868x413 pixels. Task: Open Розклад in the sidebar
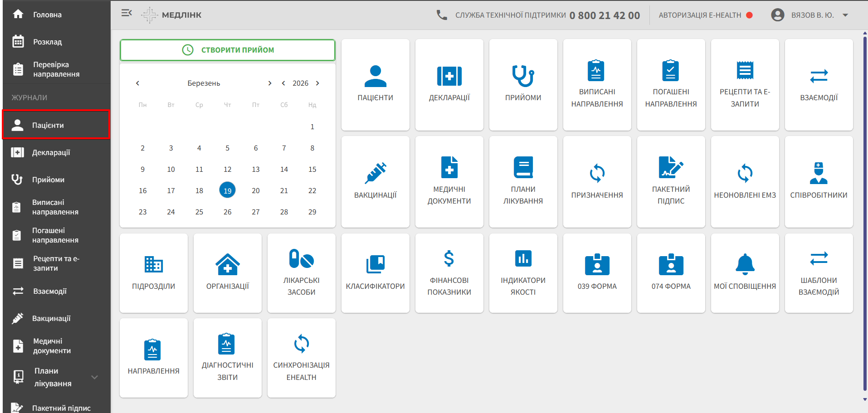(47, 42)
